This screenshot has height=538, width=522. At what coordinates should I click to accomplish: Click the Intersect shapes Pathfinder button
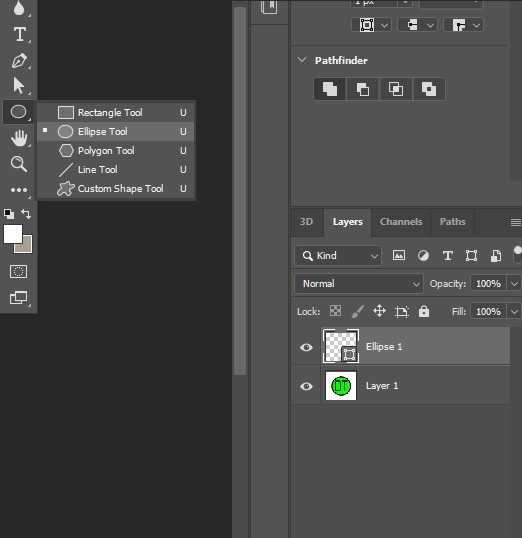396,89
